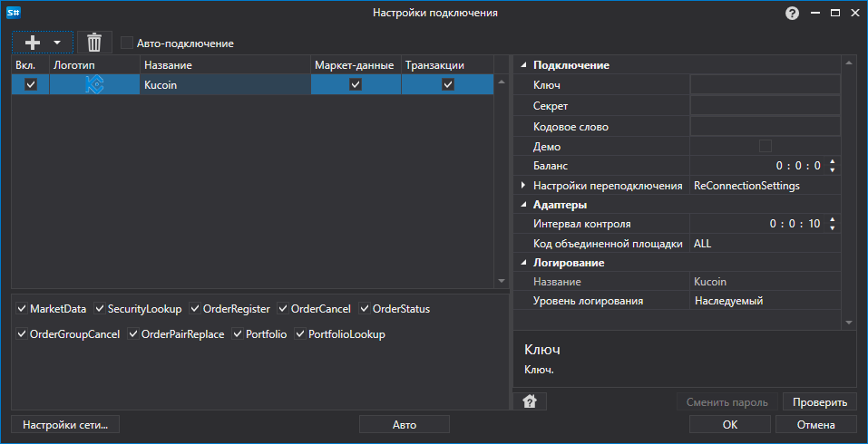Sort by the Название column header
The width and height of the screenshot is (868, 444).
(x=225, y=64)
